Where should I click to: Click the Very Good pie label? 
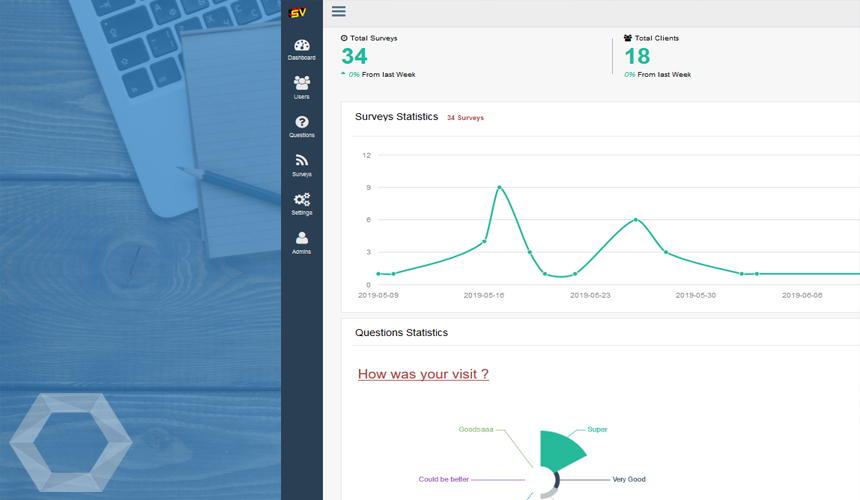629,479
